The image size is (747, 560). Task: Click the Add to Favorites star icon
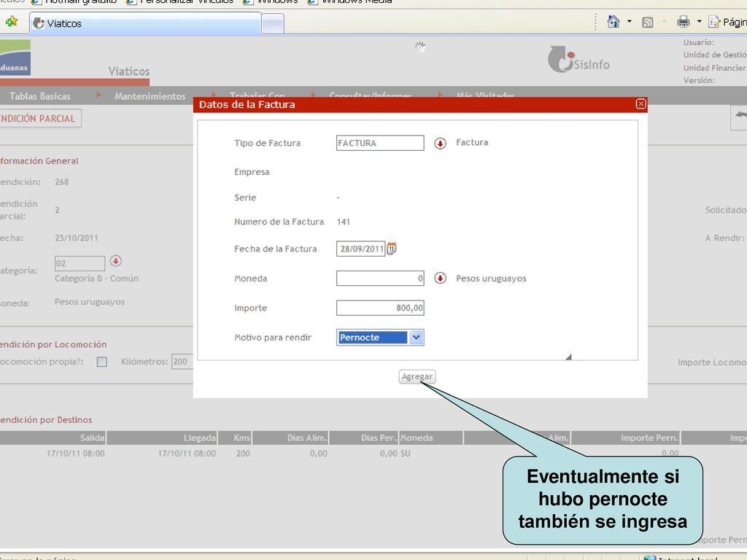click(12, 21)
